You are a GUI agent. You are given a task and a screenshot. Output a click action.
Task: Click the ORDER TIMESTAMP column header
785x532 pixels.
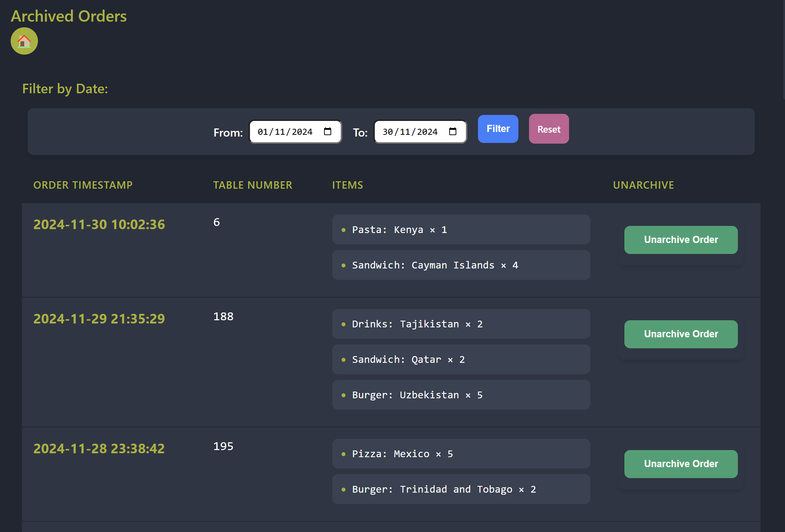point(83,185)
